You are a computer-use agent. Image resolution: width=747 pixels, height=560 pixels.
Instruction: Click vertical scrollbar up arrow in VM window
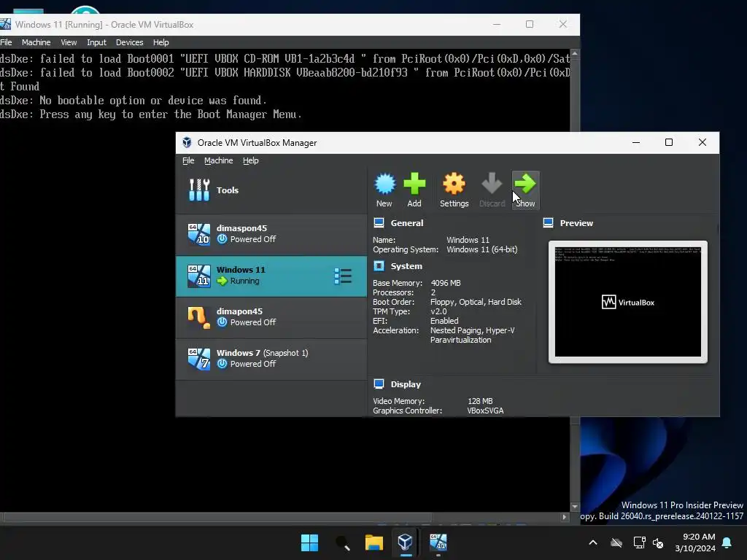[x=575, y=53]
